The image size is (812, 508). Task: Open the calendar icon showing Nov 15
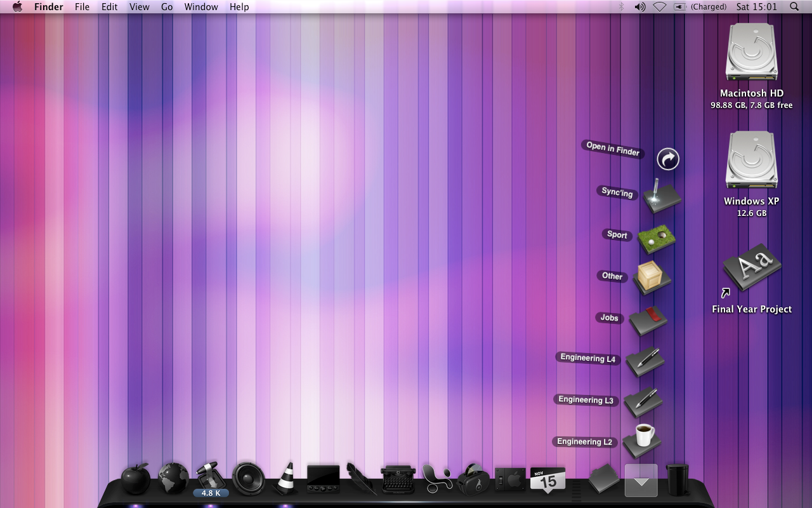(547, 479)
